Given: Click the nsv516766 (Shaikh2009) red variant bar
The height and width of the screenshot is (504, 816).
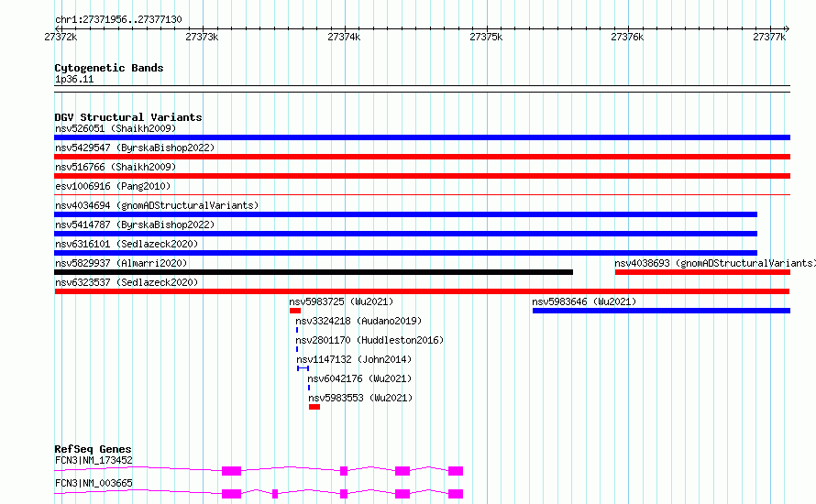Looking at the screenshot, I should [422, 176].
